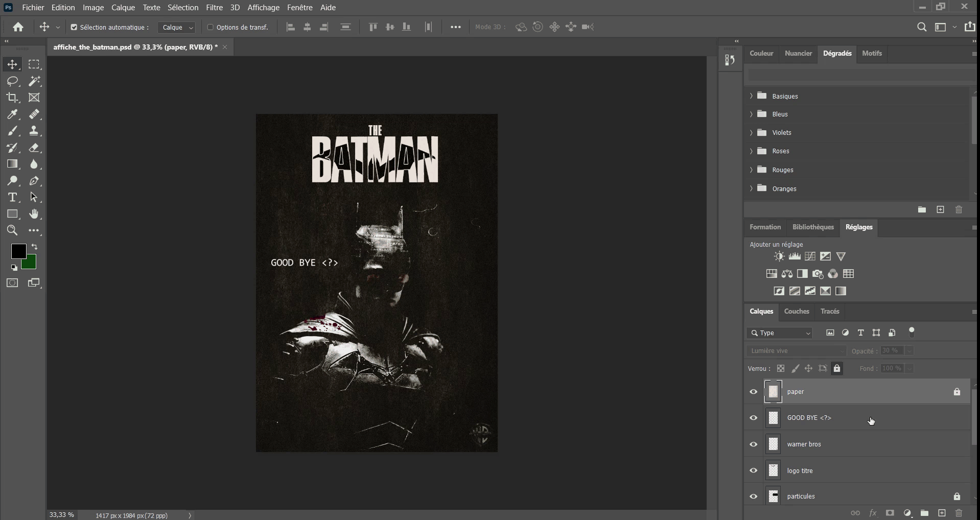Click the foreground black color swatch

point(19,251)
